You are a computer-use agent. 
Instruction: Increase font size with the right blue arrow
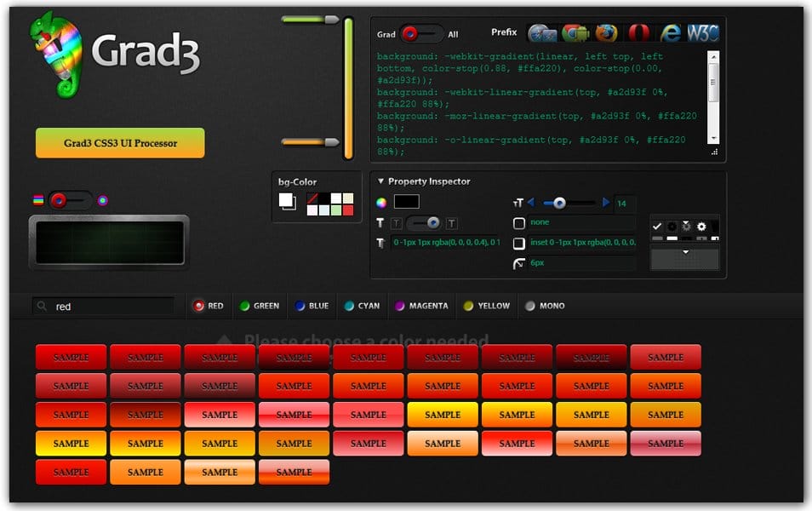tap(606, 204)
